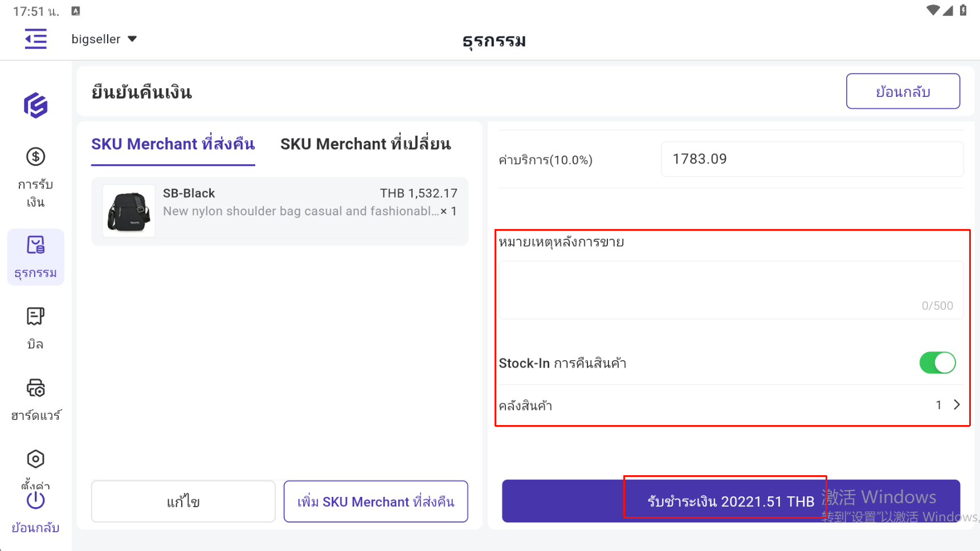Open การรับเงิน dollar icon in sidebar

point(35,157)
